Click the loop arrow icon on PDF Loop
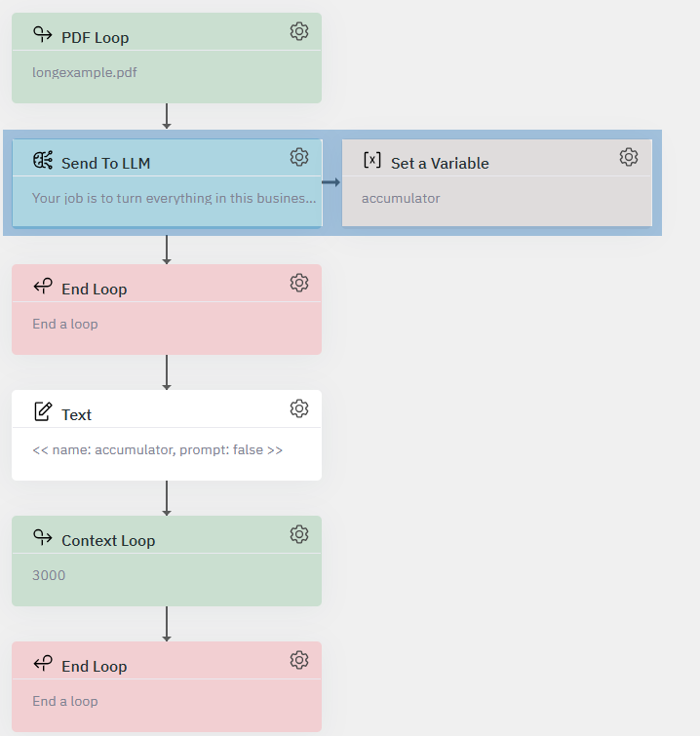This screenshot has width=700, height=736. point(43,34)
